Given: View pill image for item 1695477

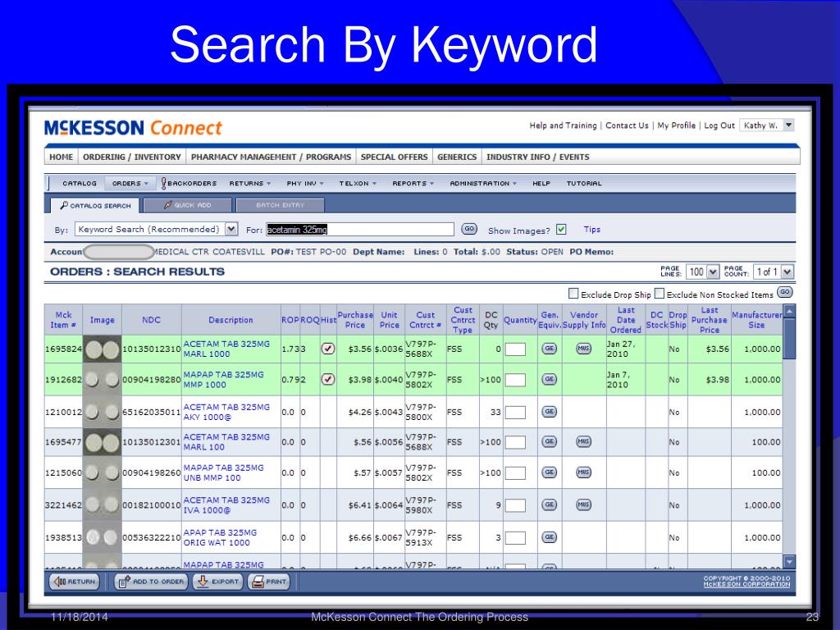Looking at the screenshot, I should click(x=102, y=442).
